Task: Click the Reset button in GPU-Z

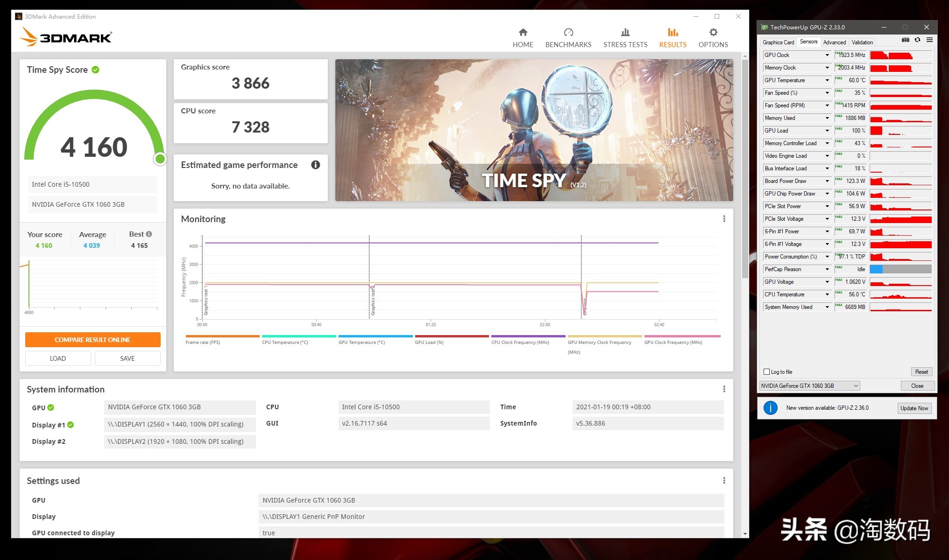Action: point(921,372)
